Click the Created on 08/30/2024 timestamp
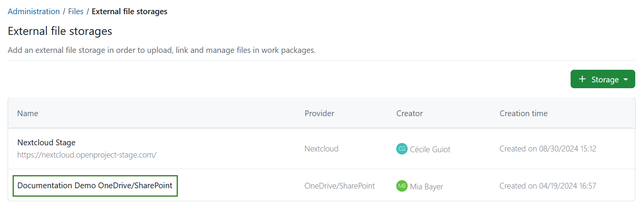644x207 pixels. 548,149
